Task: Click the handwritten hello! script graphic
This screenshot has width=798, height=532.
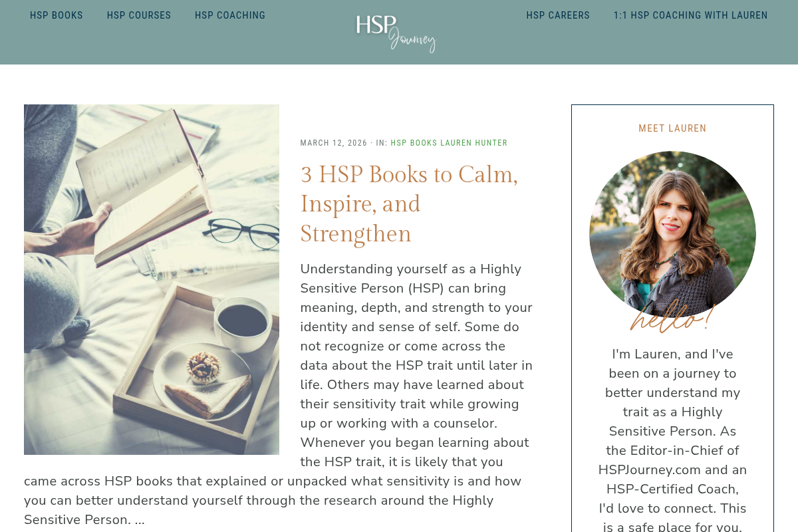Action: 672,318
